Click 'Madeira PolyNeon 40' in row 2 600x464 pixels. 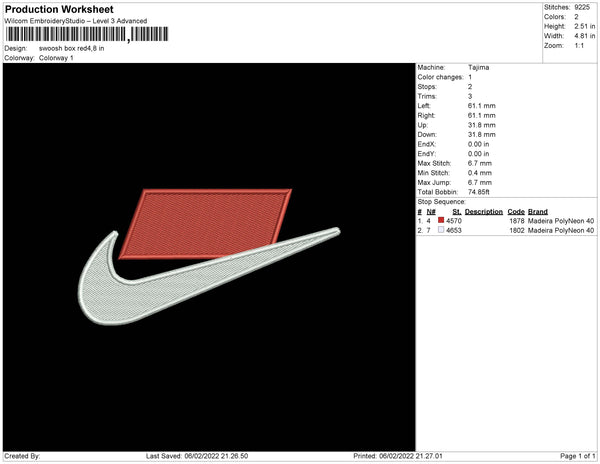[561, 230]
